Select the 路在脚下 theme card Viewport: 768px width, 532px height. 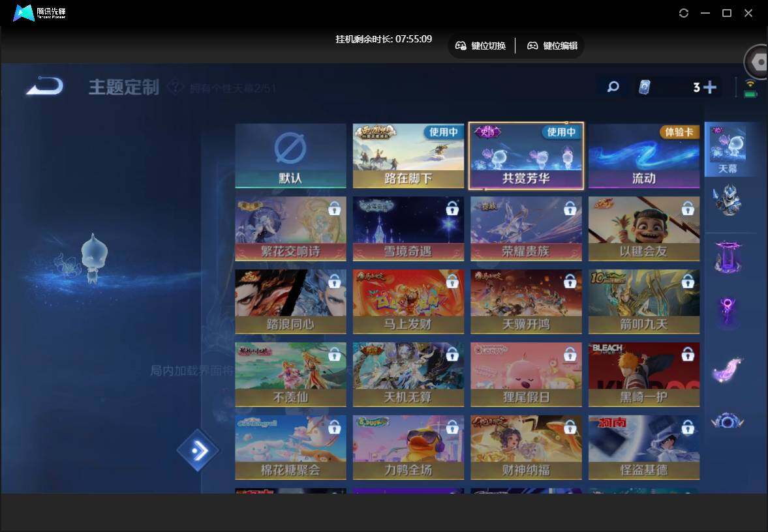coord(408,156)
